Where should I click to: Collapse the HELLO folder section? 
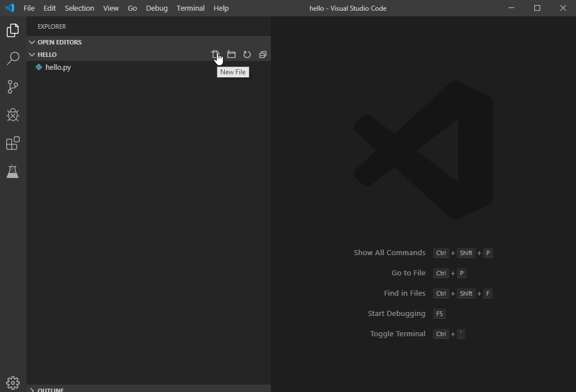(x=47, y=55)
